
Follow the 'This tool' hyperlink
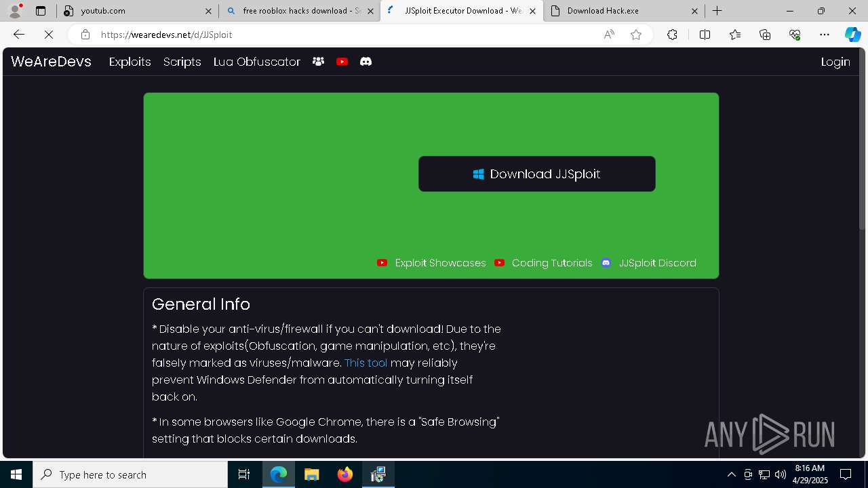tap(366, 363)
